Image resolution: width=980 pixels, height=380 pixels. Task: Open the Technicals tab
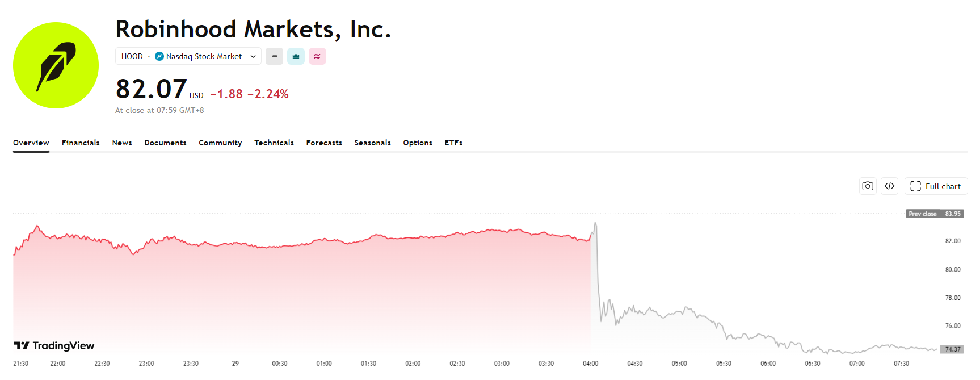pos(274,143)
